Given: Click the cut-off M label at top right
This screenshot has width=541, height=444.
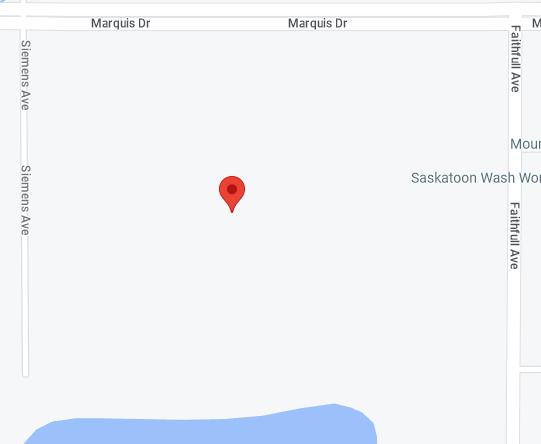Looking at the screenshot, I should click(537, 23).
